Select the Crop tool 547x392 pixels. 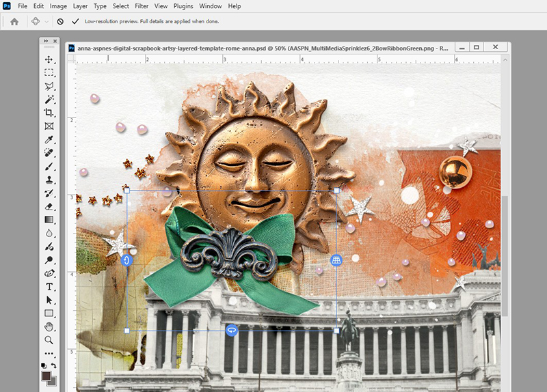point(49,113)
